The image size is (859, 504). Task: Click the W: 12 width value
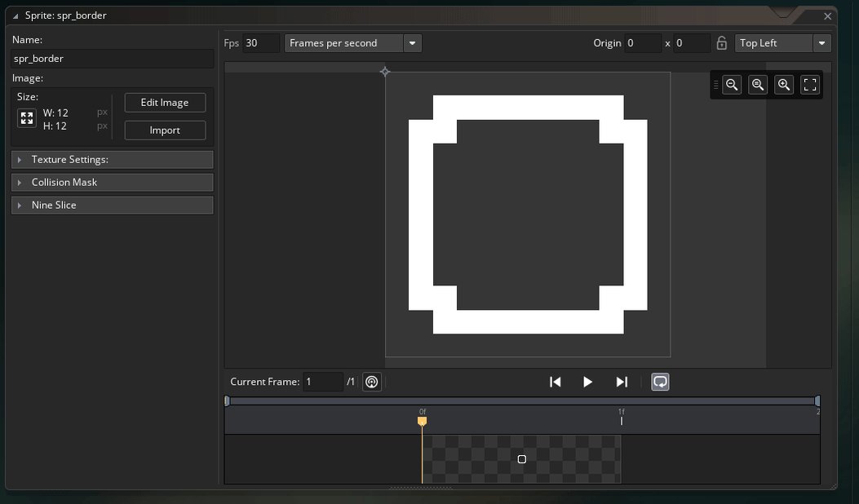55,113
